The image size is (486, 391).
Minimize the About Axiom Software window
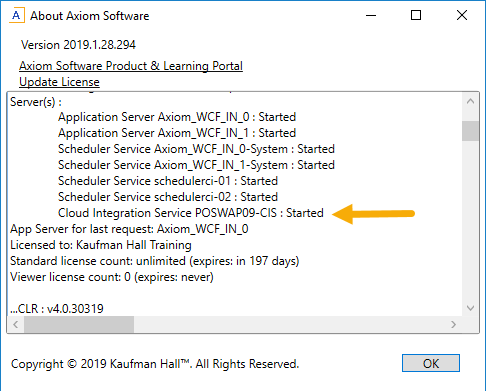371,15
